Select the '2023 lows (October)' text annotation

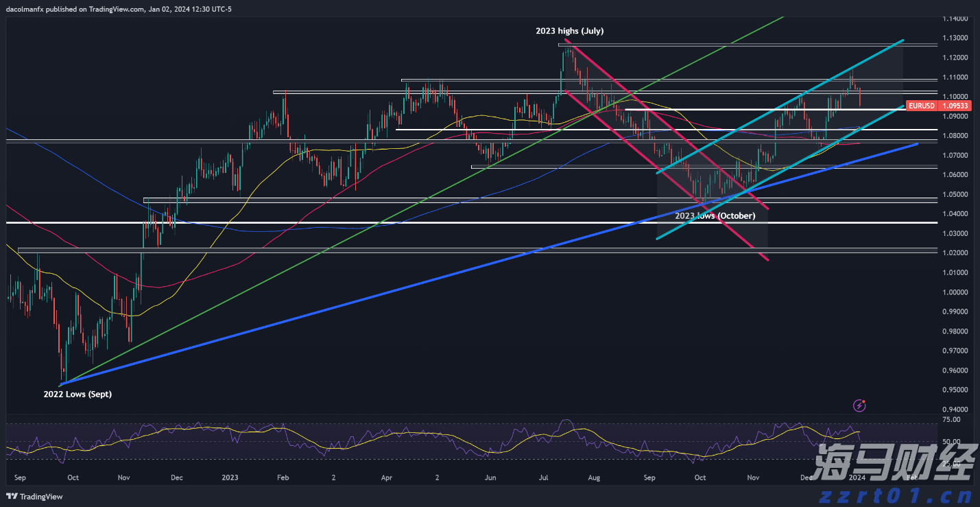click(x=715, y=215)
